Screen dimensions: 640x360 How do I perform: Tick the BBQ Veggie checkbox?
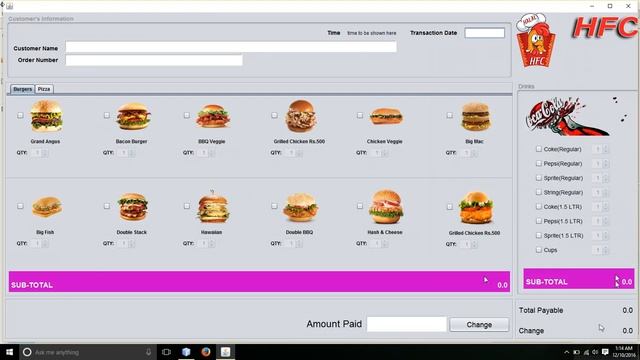[187, 116]
